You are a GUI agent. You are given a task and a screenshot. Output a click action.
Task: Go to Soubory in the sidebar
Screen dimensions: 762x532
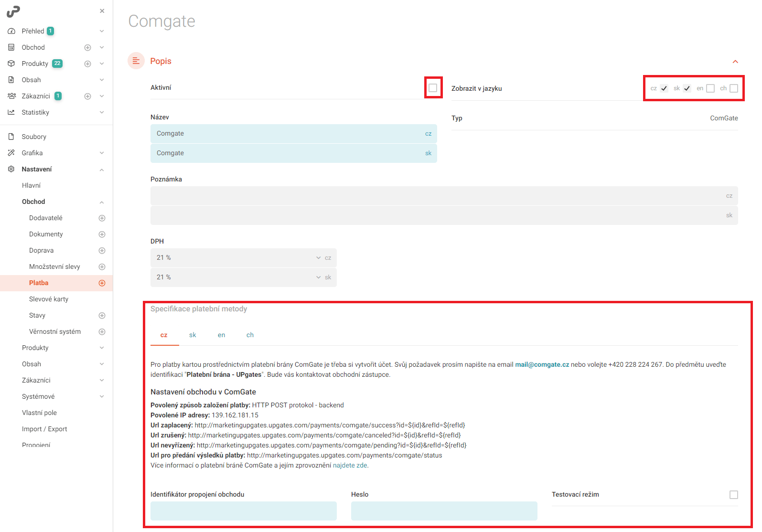tap(34, 137)
